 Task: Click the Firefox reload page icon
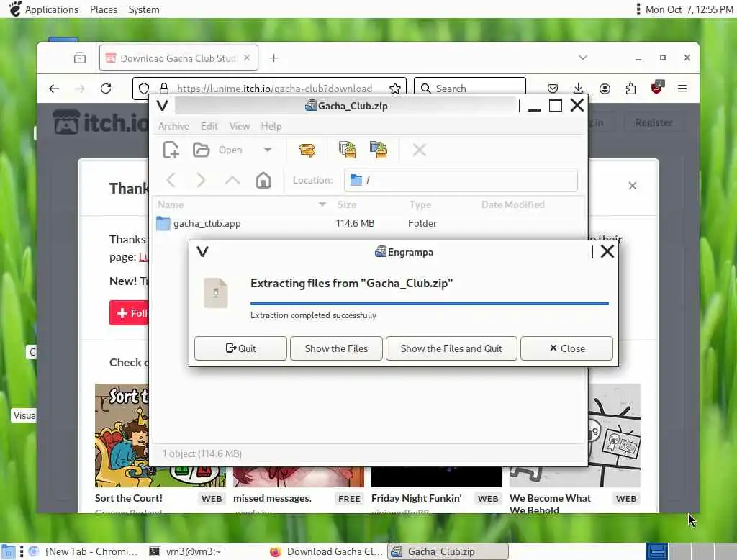point(106,89)
